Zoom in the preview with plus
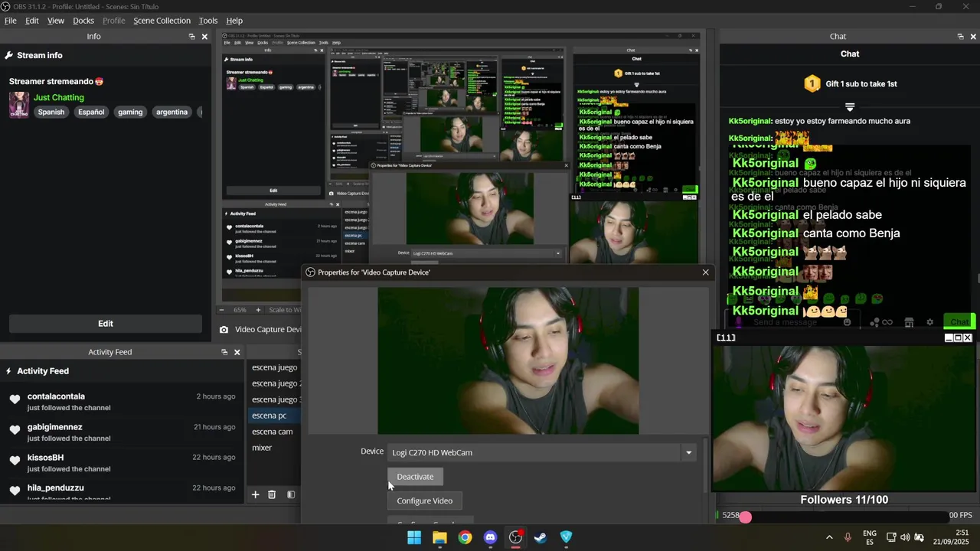The image size is (980, 551). pos(258,310)
